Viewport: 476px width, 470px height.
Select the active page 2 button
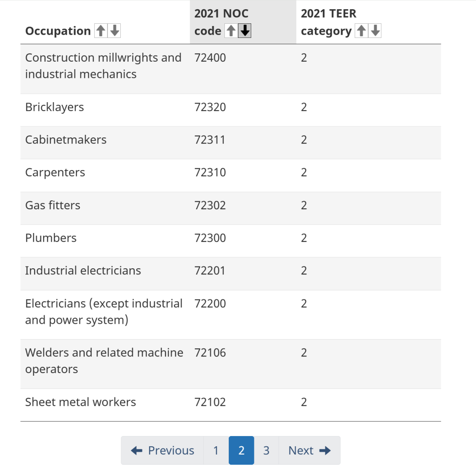[x=242, y=450]
